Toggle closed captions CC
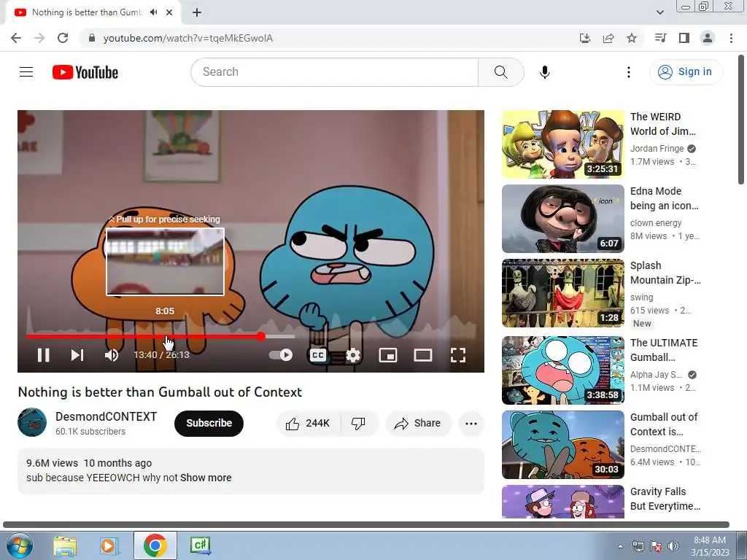747x560 pixels. pyautogui.click(x=318, y=355)
